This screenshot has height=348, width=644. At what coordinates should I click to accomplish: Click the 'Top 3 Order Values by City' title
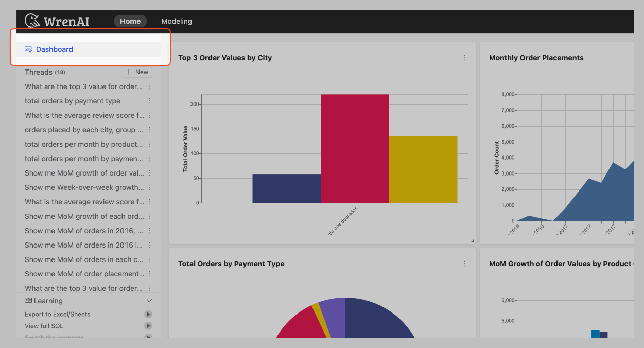225,58
